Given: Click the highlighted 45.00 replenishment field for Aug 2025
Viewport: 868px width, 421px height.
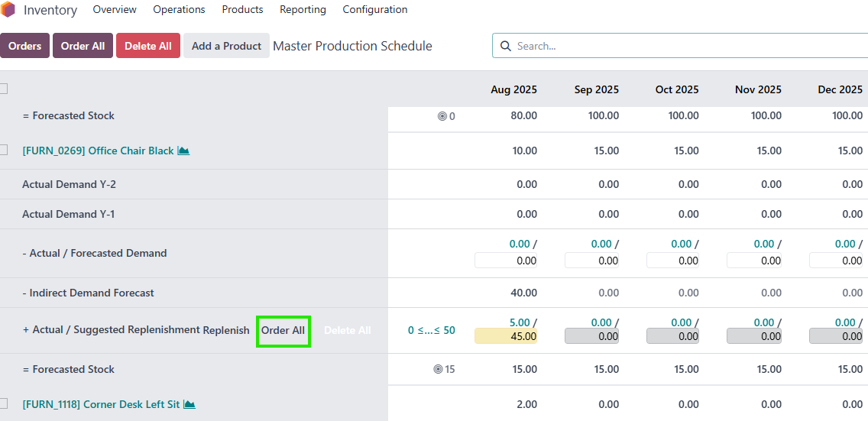Looking at the screenshot, I should pyautogui.click(x=506, y=336).
